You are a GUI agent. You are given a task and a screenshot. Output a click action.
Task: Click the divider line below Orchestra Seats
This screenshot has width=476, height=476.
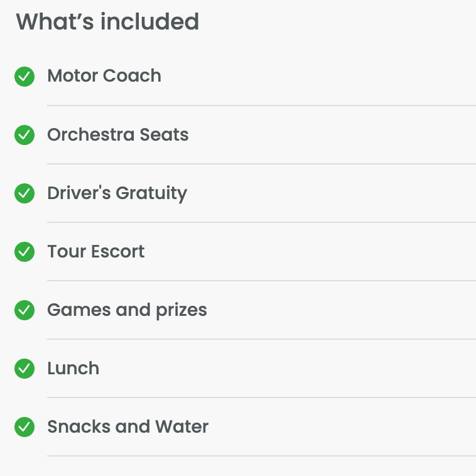[261, 164]
